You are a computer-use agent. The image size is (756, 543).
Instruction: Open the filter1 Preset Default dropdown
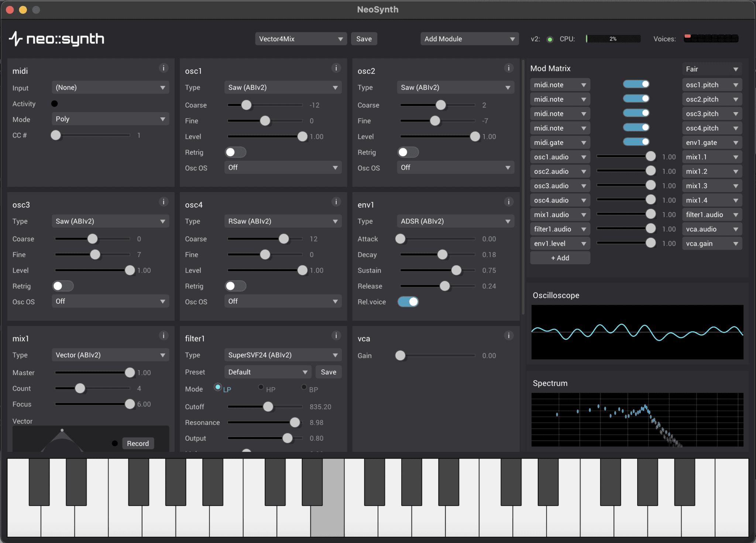pyautogui.click(x=268, y=372)
